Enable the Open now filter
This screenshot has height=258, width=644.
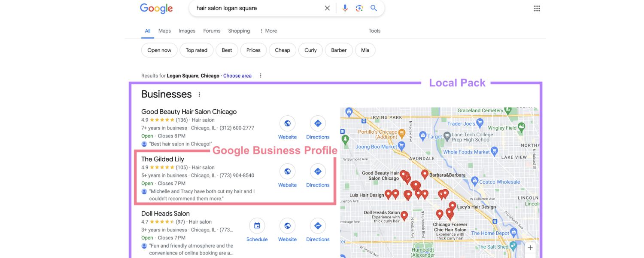[159, 50]
